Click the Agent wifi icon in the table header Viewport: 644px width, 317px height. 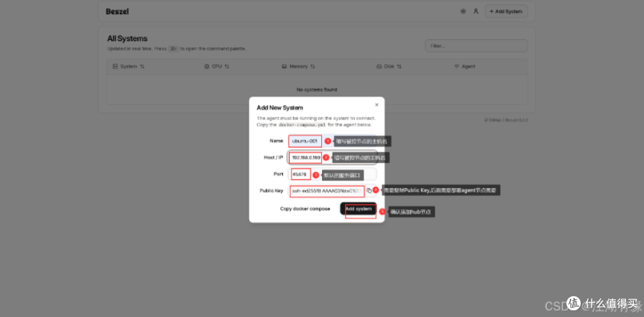click(456, 67)
